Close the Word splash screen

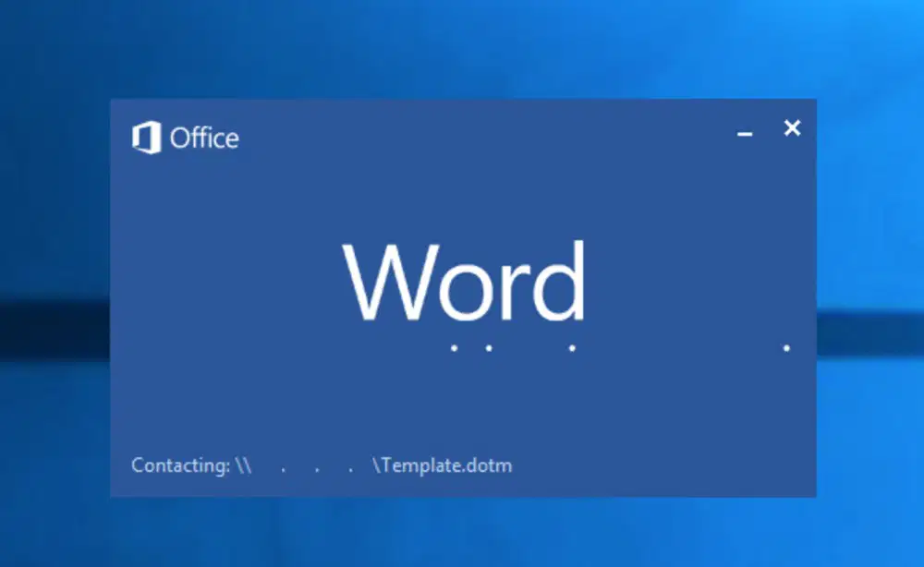792,127
